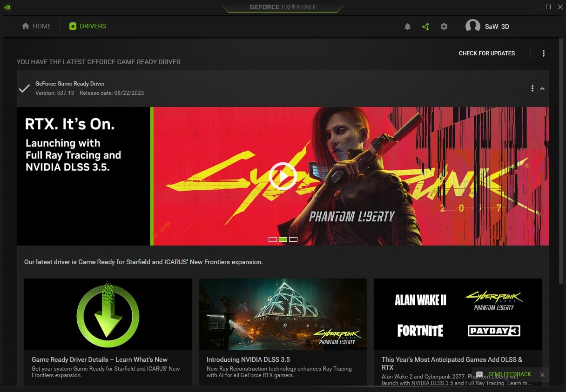Click the NVIDIA logo in title bar
The height and width of the screenshot is (392, 566).
[x=7, y=7]
